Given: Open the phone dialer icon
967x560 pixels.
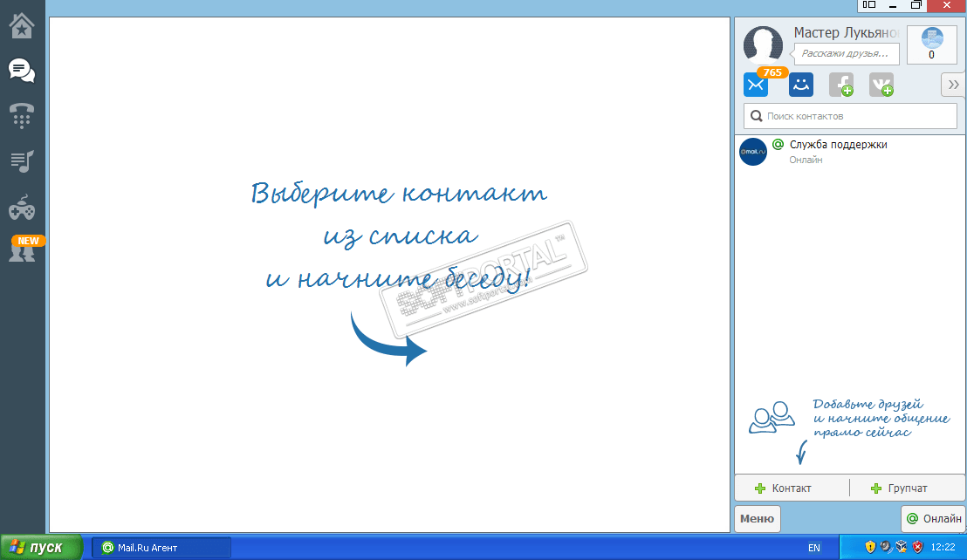Looking at the screenshot, I should (x=22, y=116).
